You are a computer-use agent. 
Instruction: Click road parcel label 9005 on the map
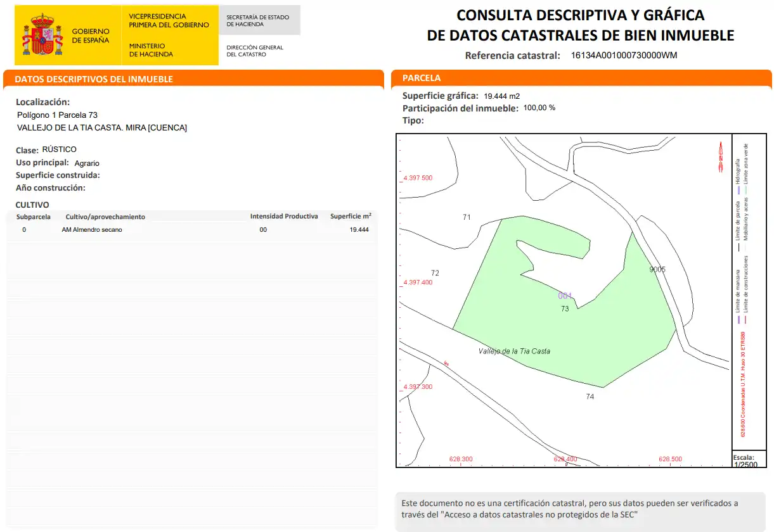click(657, 269)
